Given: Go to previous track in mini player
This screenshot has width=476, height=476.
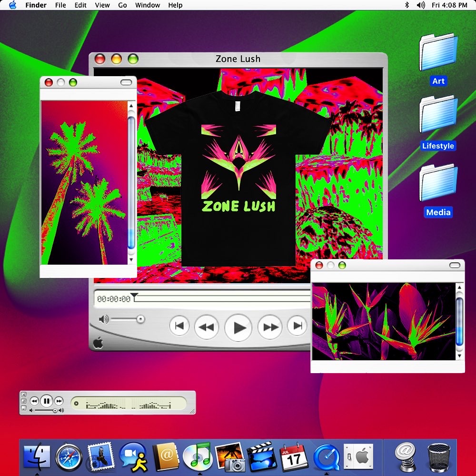Looking at the screenshot, I should tap(34, 401).
